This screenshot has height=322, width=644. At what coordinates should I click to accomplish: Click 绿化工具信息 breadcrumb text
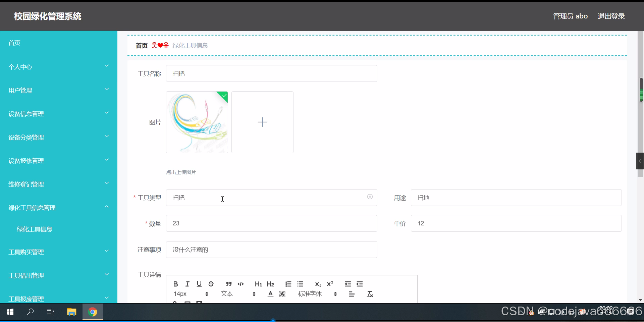[190, 45]
